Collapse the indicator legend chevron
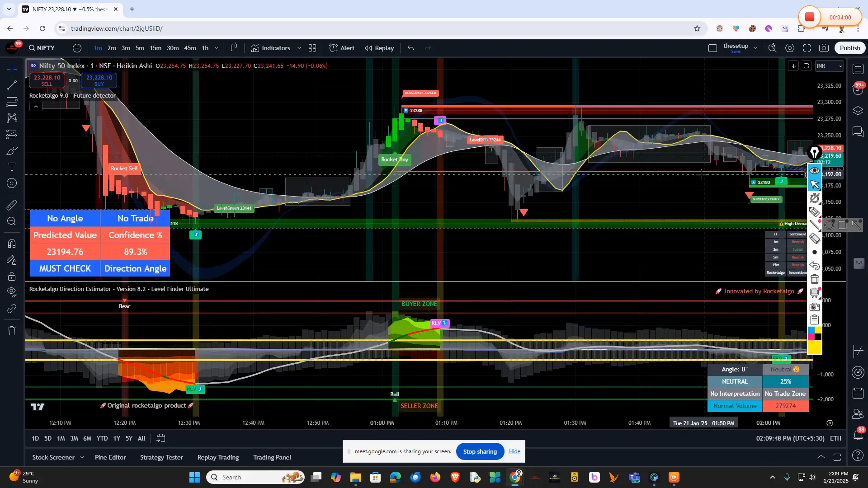This screenshot has width=868, height=488. pyautogui.click(x=36, y=106)
